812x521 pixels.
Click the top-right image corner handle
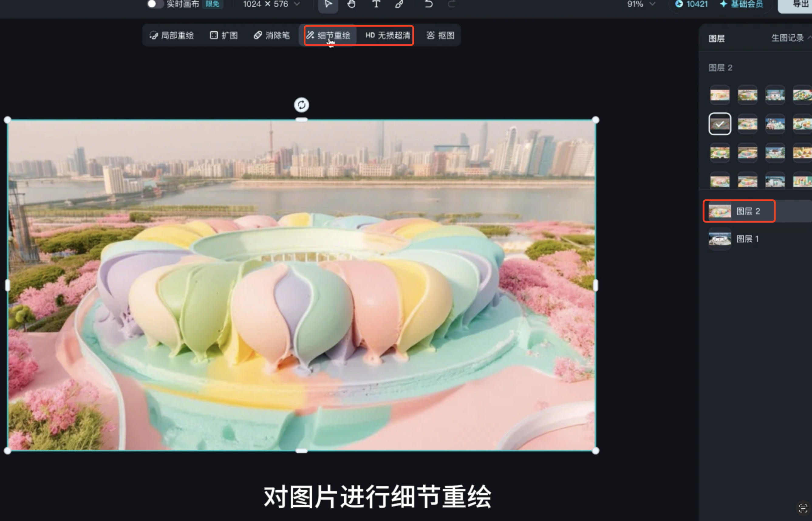pos(595,120)
